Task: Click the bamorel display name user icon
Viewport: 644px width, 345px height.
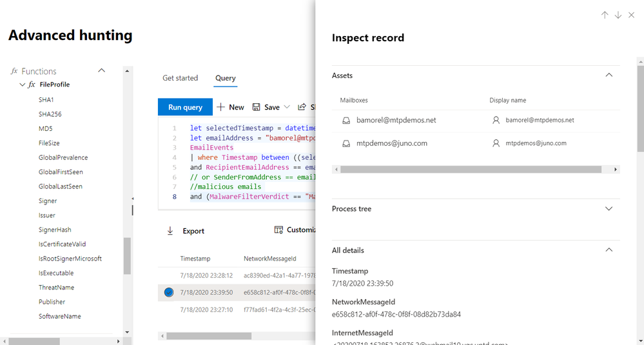Action: click(496, 120)
